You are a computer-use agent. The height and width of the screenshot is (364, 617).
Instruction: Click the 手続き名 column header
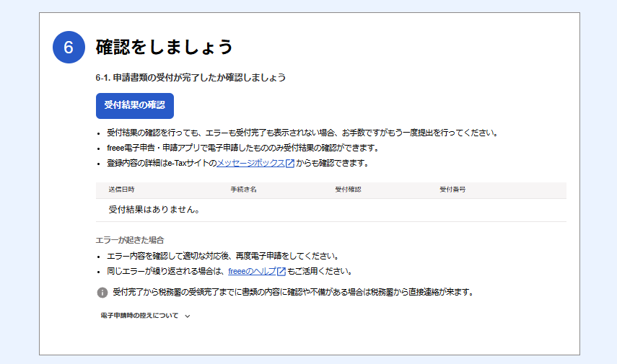244,190
